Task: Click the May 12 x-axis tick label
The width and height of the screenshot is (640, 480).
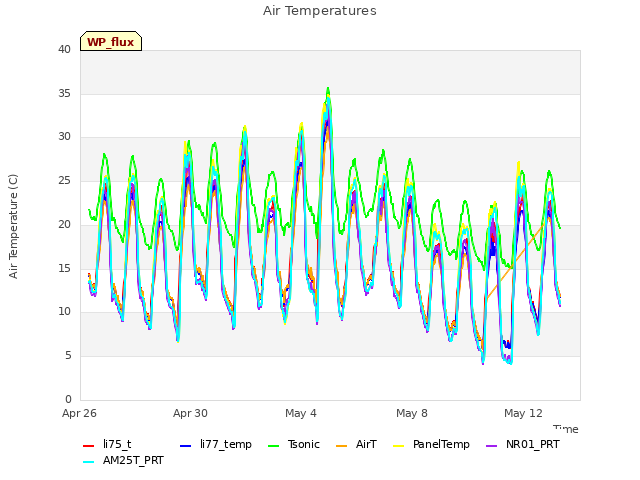Action: [x=523, y=413]
